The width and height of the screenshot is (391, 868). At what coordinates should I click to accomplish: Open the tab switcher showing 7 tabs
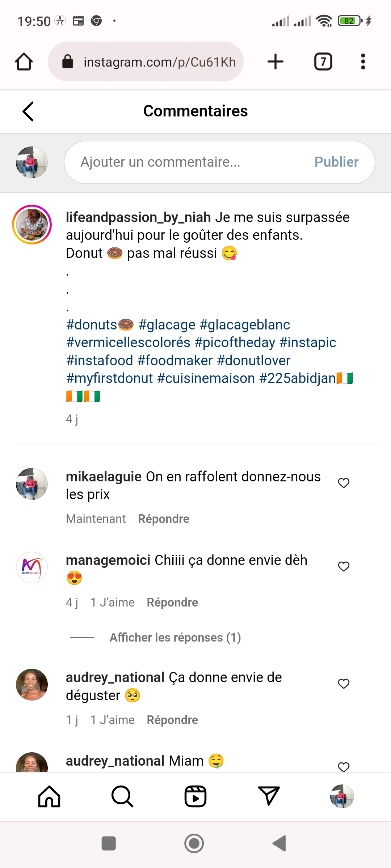coord(323,61)
